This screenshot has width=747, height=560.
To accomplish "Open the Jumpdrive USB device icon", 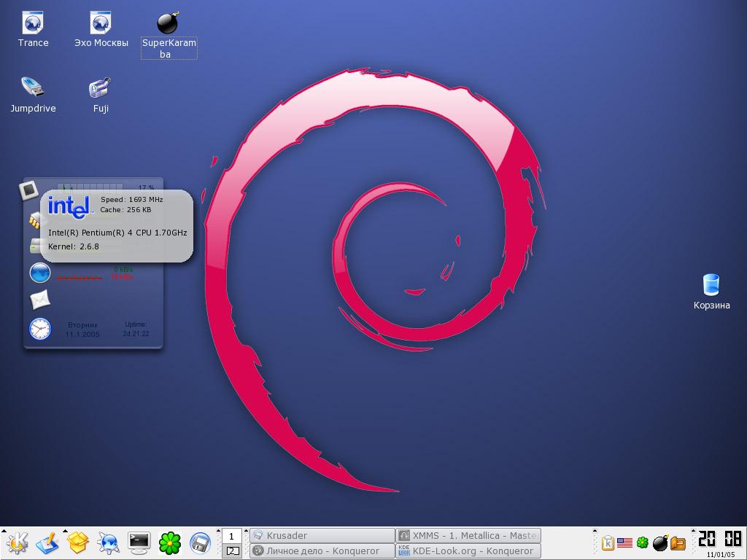I will (x=33, y=96).
